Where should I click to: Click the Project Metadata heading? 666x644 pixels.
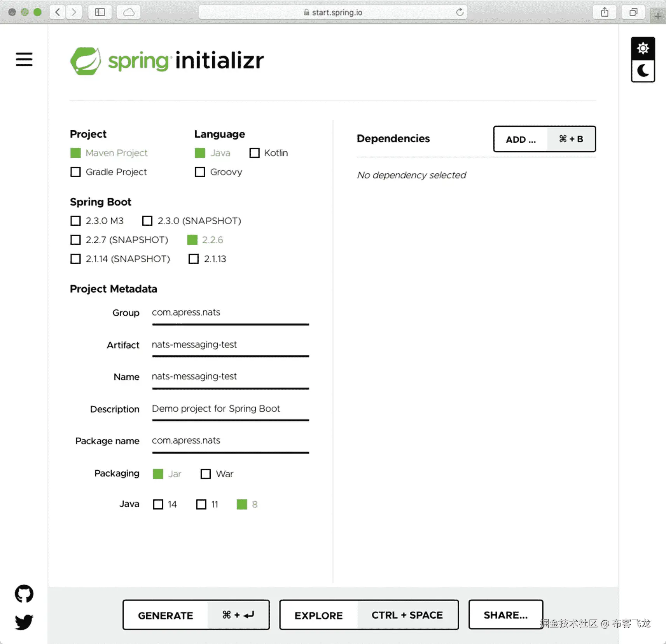point(114,289)
